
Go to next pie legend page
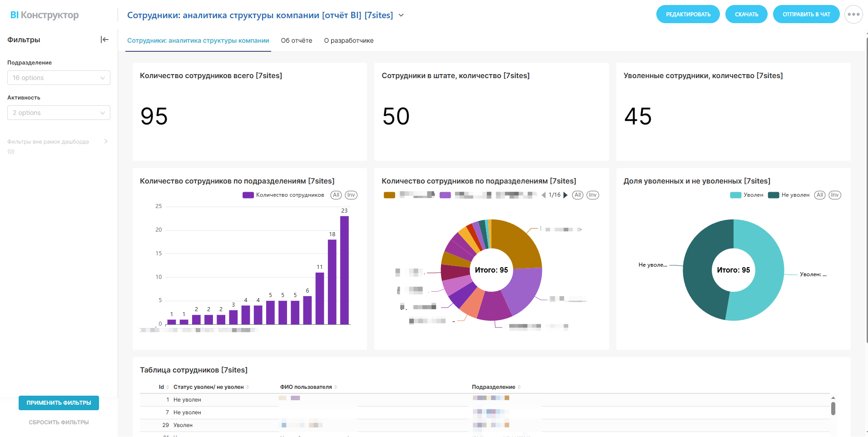(565, 195)
